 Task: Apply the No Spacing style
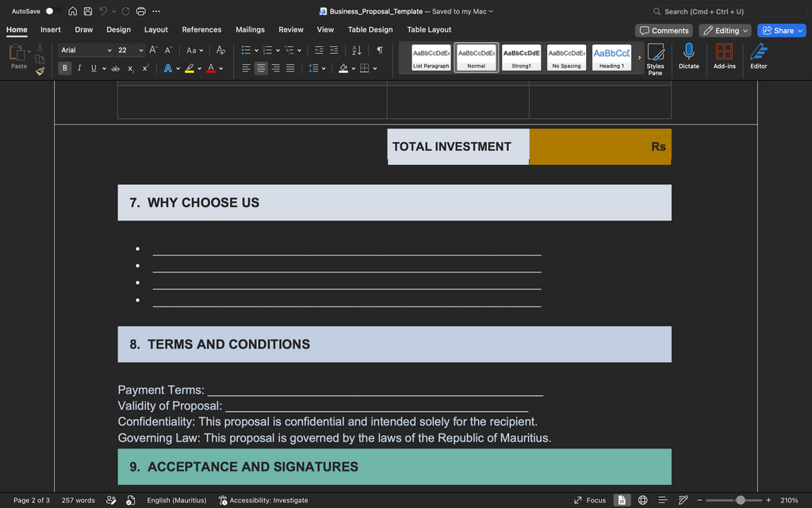(x=566, y=57)
